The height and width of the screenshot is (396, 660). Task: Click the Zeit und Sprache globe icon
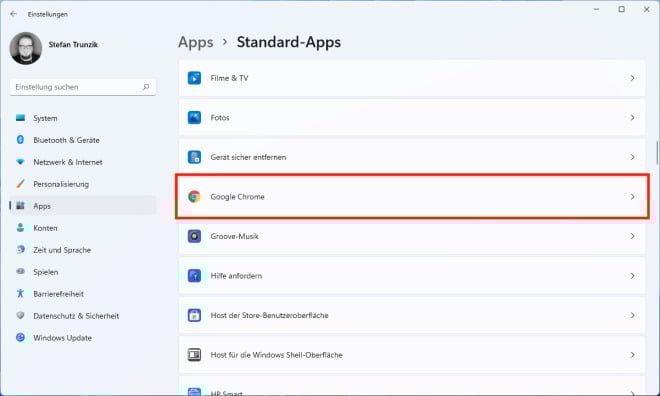[20, 250]
